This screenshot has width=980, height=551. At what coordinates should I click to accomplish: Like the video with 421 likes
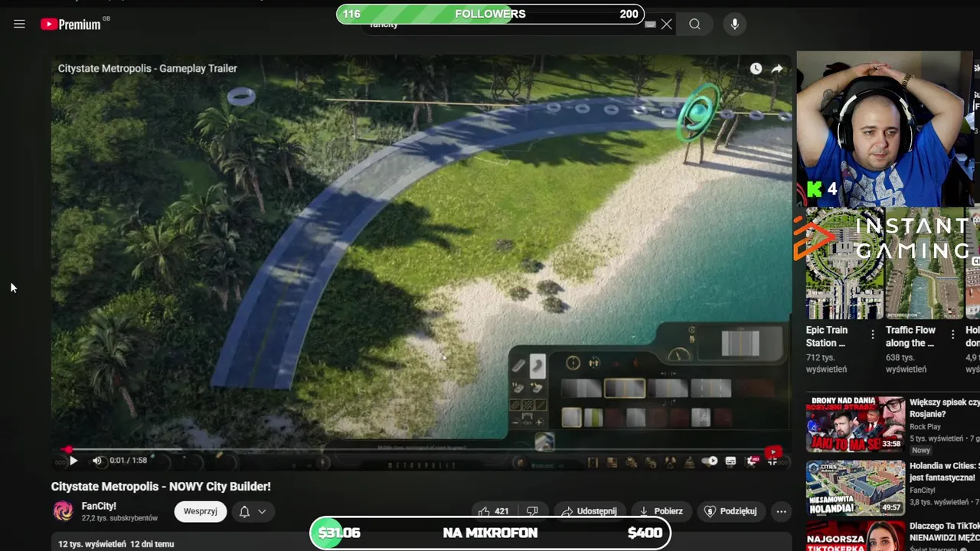click(493, 511)
